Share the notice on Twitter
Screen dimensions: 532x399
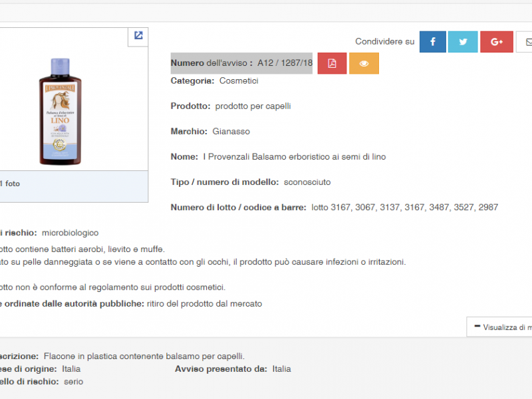click(463, 42)
